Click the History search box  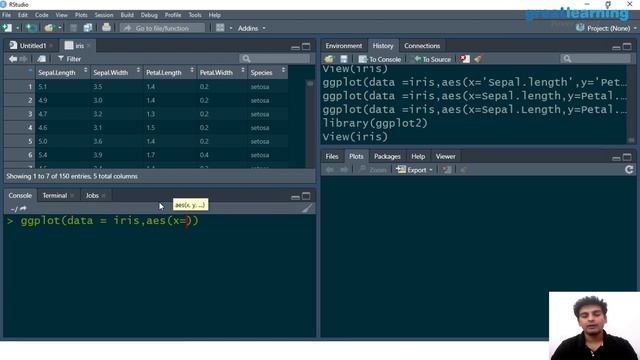pyautogui.click(x=595, y=59)
